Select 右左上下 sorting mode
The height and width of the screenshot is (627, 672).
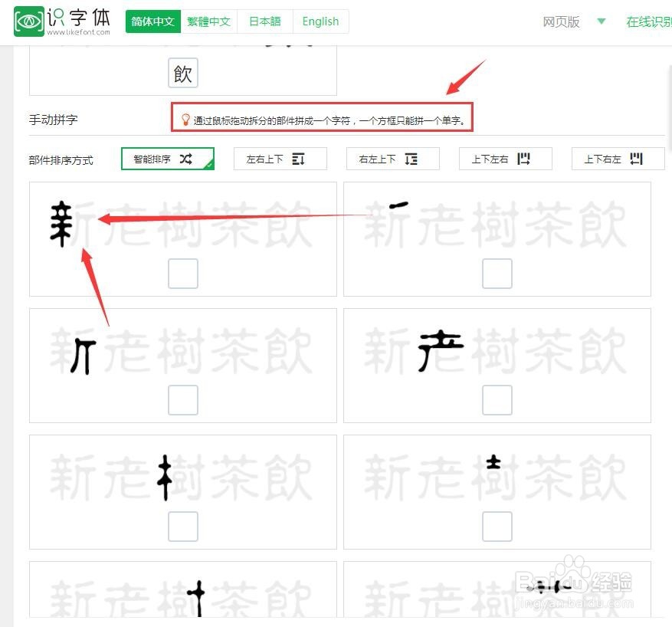pyautogui.click(x=393, y=159)
